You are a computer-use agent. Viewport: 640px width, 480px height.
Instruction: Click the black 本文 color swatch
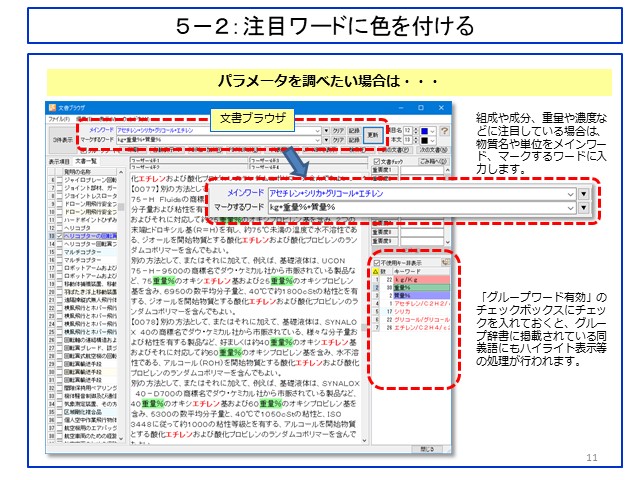coord(424,140)
